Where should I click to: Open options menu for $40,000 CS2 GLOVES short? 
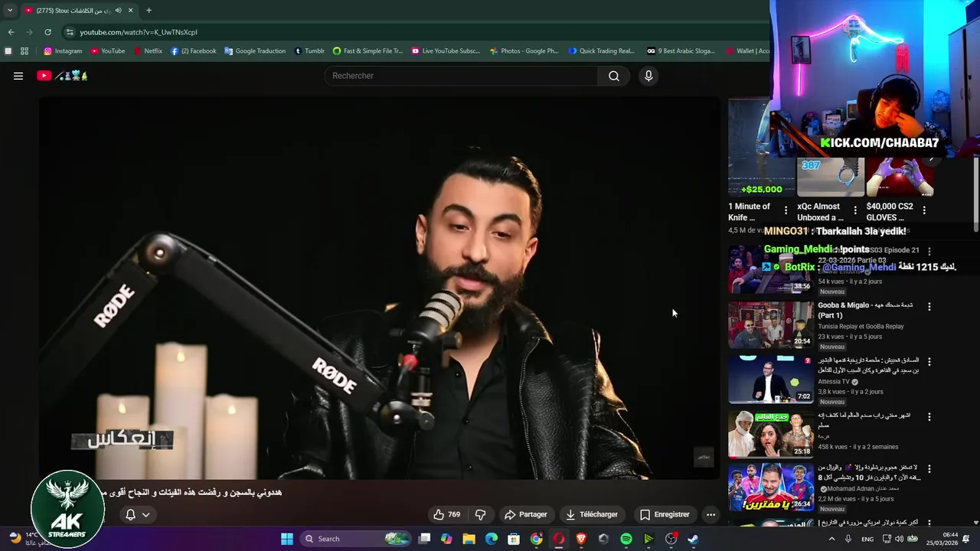924,210
